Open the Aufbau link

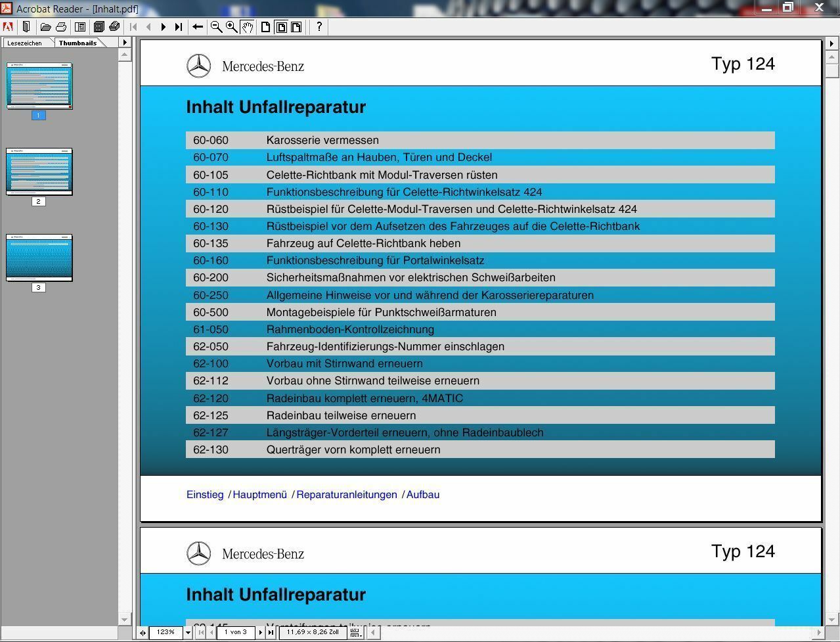coord(423,495)
